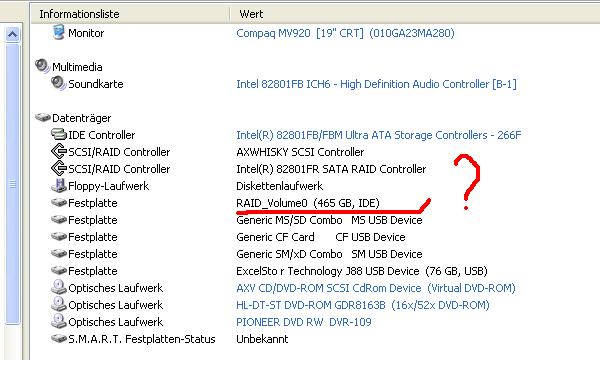
Task: Select the Generic SM/xD Combo SM USB Device value
Action: pyautogui.click(x=329, y=254)
